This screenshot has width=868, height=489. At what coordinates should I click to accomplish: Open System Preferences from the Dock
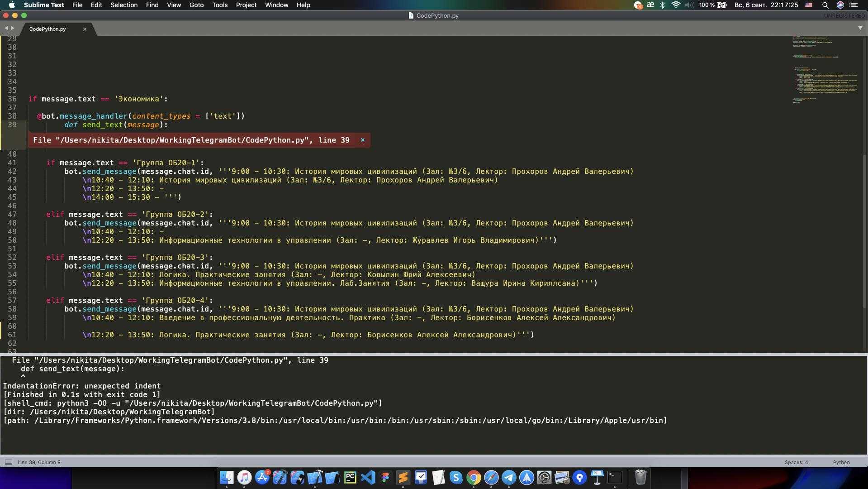(x=544, y=477)
